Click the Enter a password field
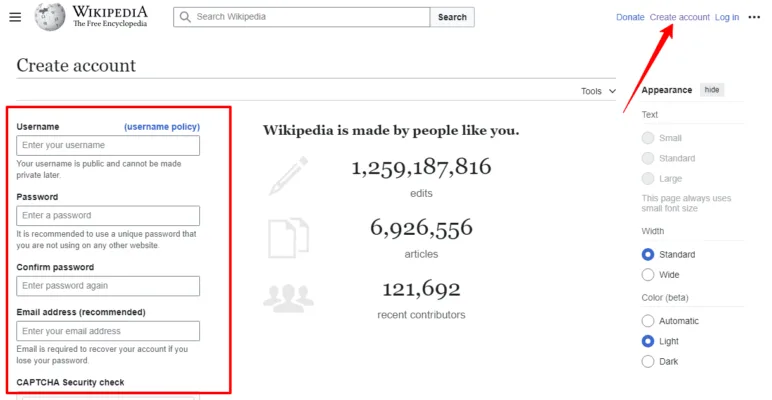Image resolution: width=772 pixels, height=400 pixels. pos(108,216)
